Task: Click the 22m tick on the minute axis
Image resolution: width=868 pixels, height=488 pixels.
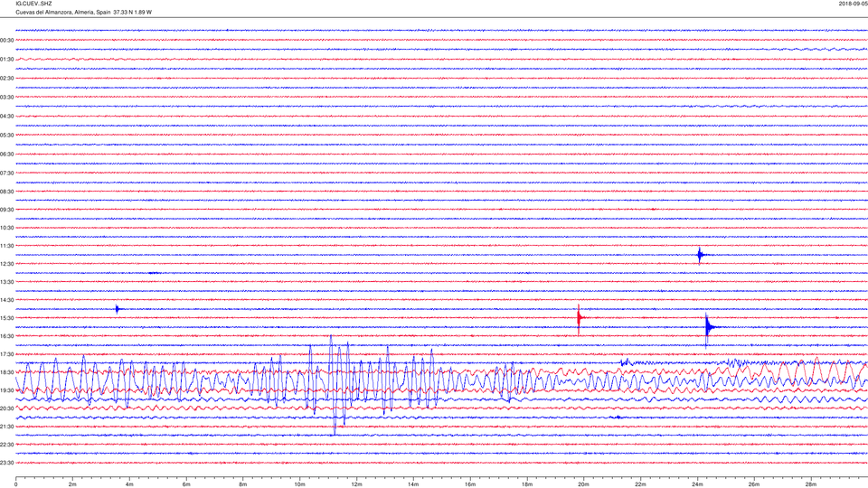Action: 640,484
